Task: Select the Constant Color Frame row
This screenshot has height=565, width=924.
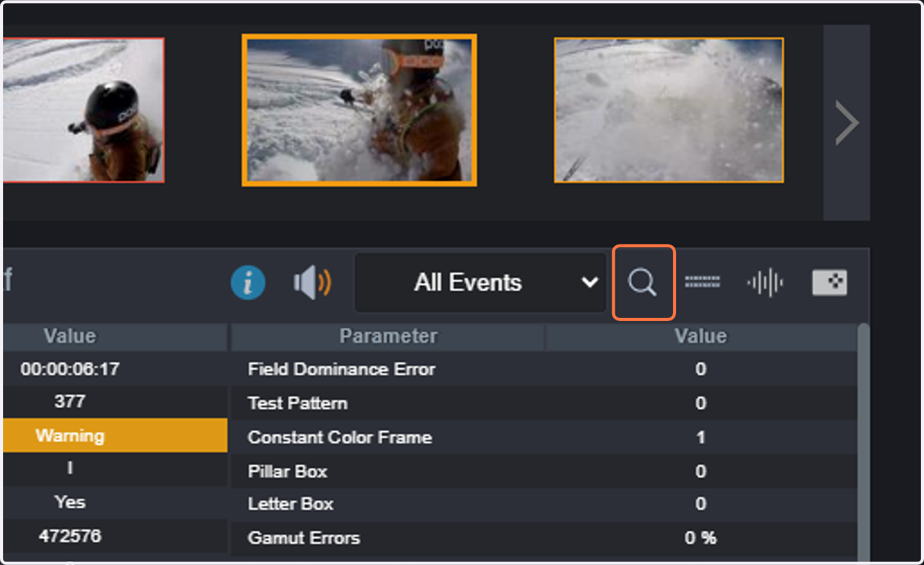Action: point(544,437)
